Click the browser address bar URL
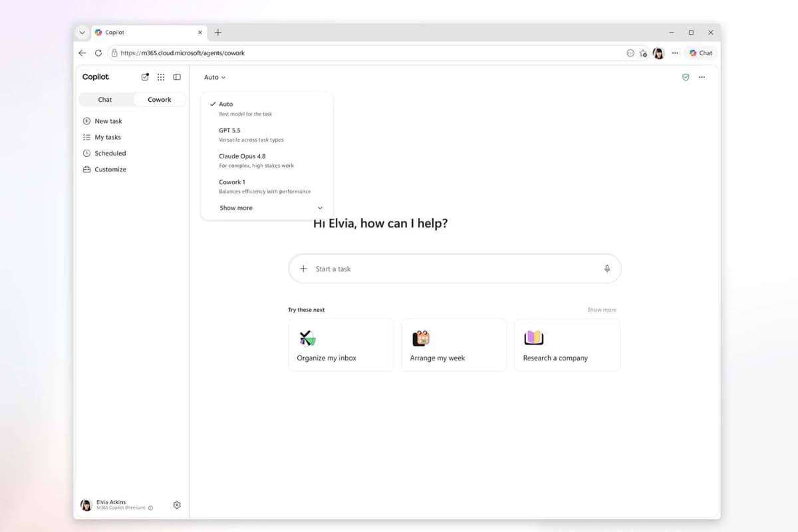Image resolution: width=798 pixels, height=532 pixels. coord(182,53)
